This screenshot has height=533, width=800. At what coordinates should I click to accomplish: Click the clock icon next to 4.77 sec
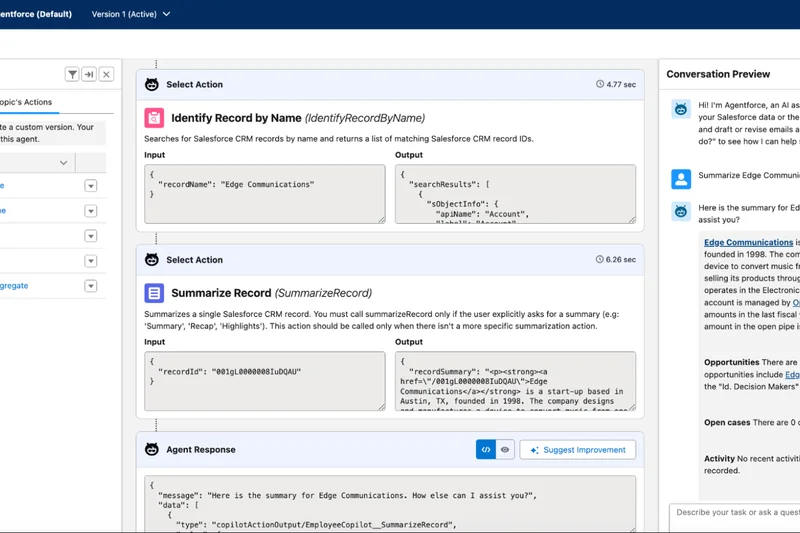600,84
